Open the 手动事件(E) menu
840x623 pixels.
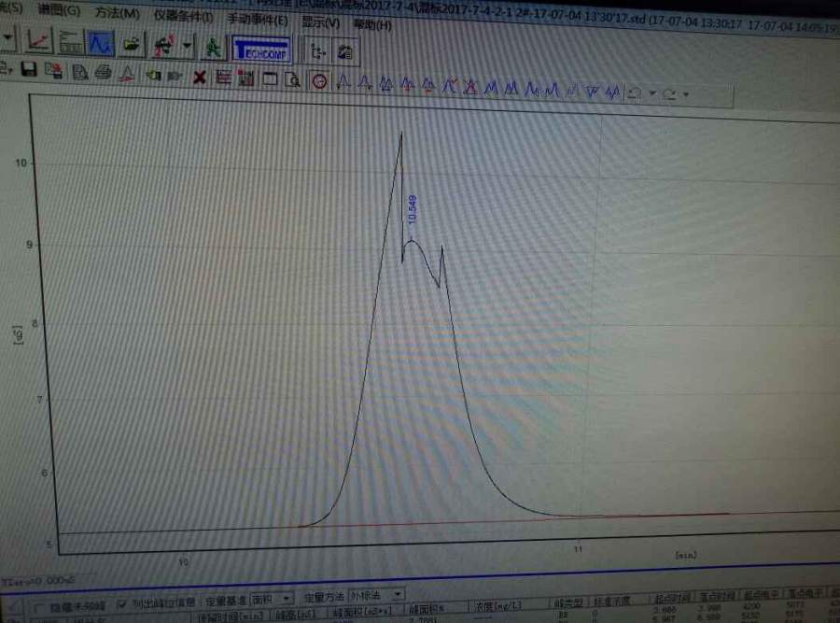pos(258,20)
